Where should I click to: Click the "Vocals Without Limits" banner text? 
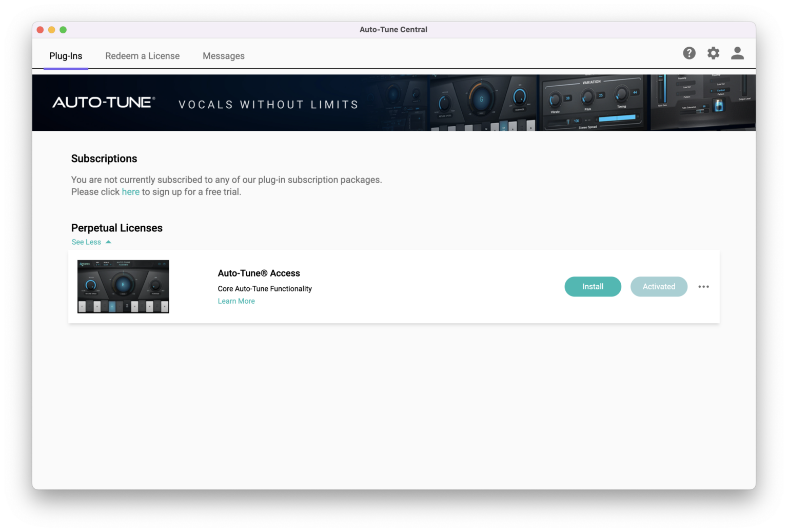[x=268, y=105]
